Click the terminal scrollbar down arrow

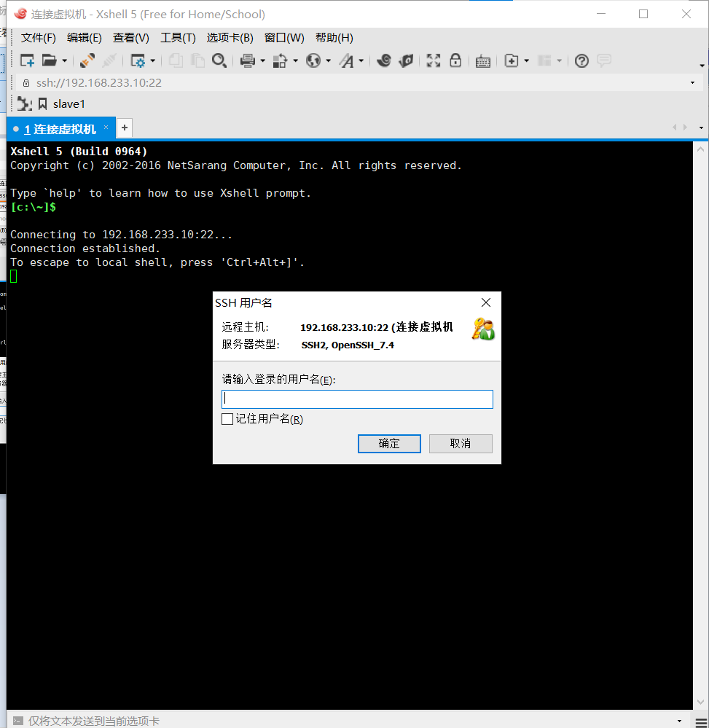point(701,702)
